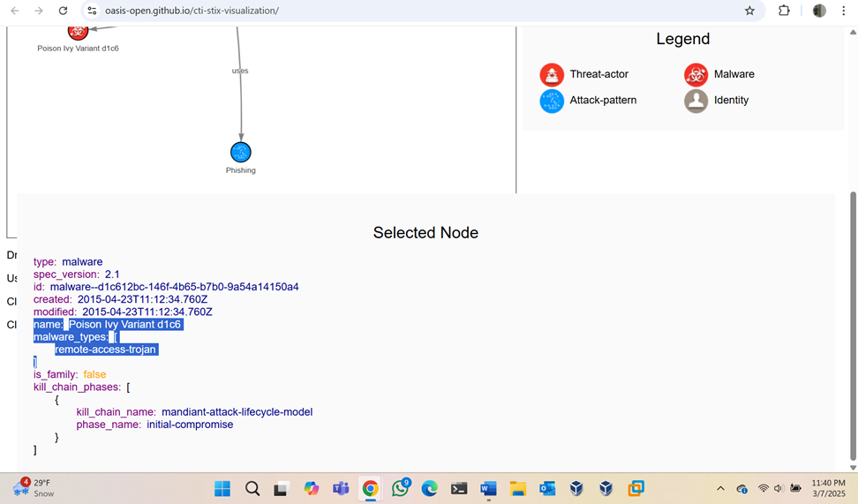Screen dimensions: 858x504
Task: Open the OneDrive cloud tray icon
Action: pos(742,489)
